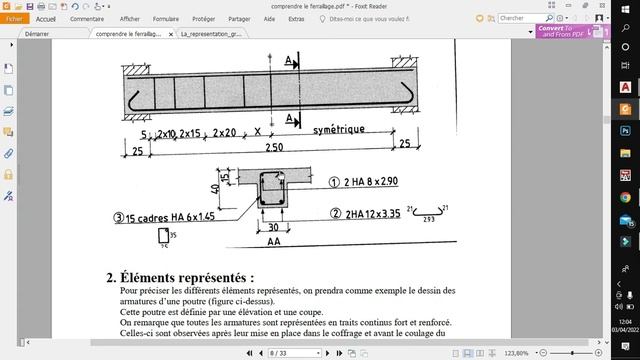Open the Windows Start button

[x=625, y=9]
